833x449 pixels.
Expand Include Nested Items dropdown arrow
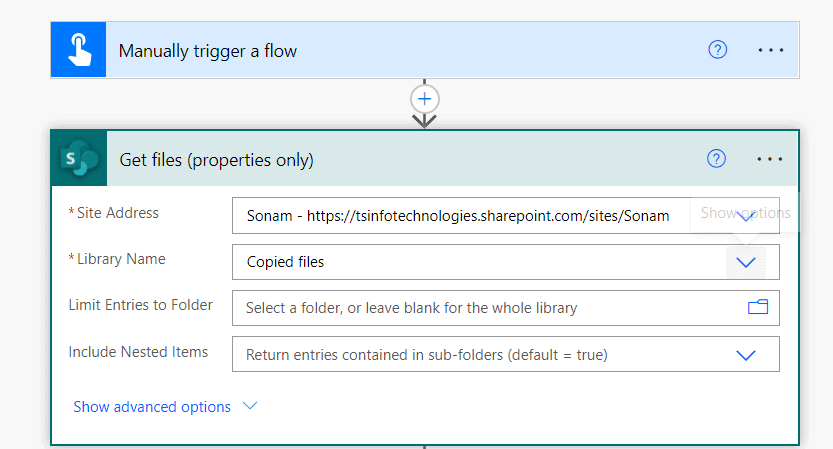[x=746, y=354]
